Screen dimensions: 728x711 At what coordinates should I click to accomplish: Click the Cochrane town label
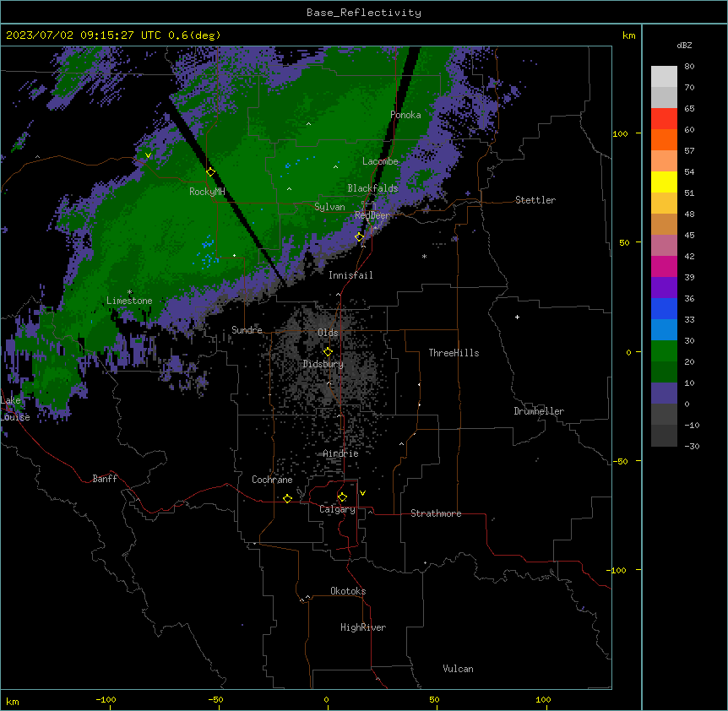[x=272, y=480]
